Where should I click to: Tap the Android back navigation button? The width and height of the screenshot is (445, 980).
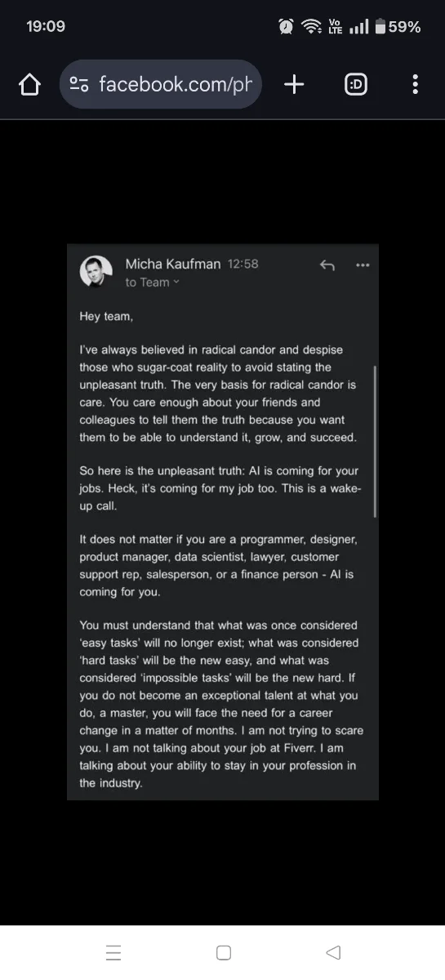[332, 953]
